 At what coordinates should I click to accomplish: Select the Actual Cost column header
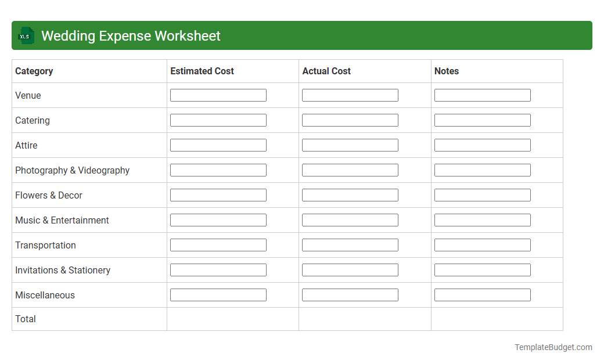tap(326, 71)
